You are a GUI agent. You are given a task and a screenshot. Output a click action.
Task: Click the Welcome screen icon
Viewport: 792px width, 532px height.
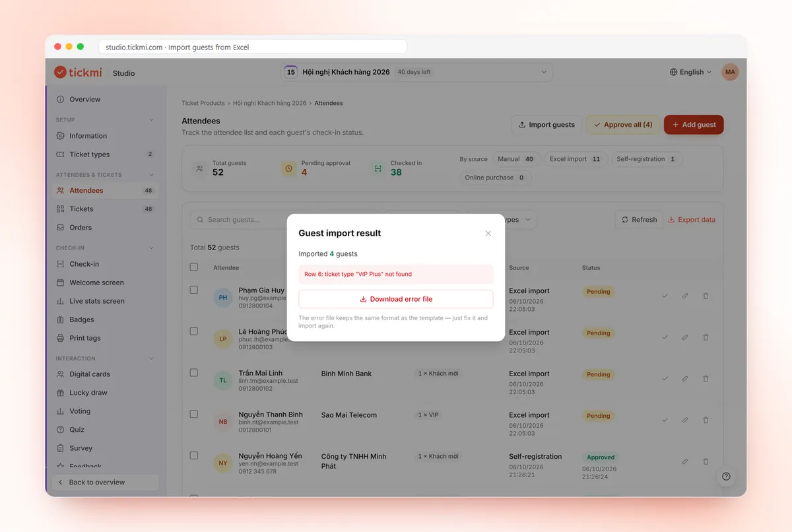pyautogui.click(x=61, y=283)
